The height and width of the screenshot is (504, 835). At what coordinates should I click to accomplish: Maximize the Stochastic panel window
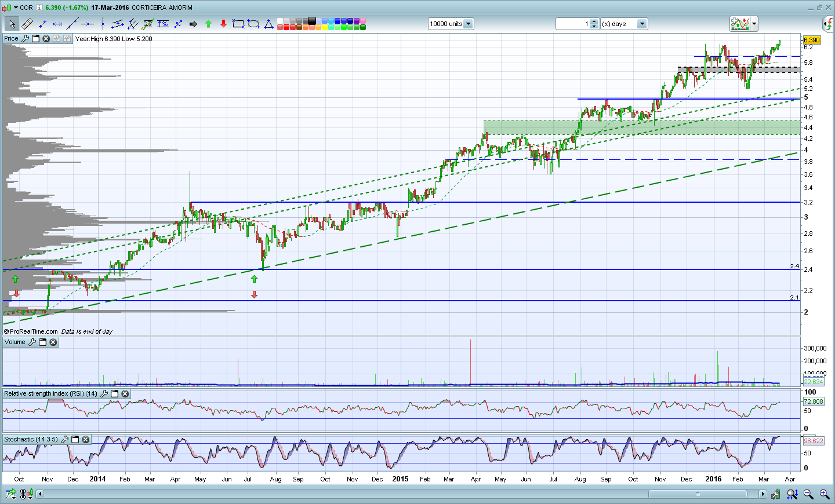point(75,440)
